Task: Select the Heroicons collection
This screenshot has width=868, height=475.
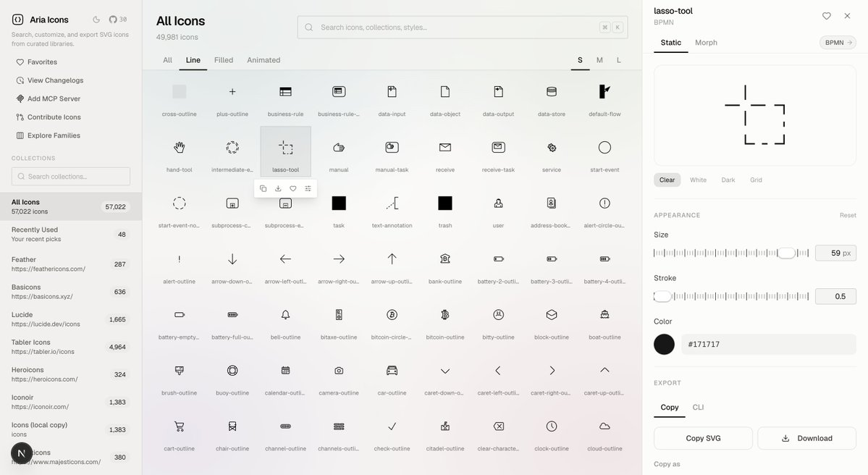Action: (x=71, y=375)
